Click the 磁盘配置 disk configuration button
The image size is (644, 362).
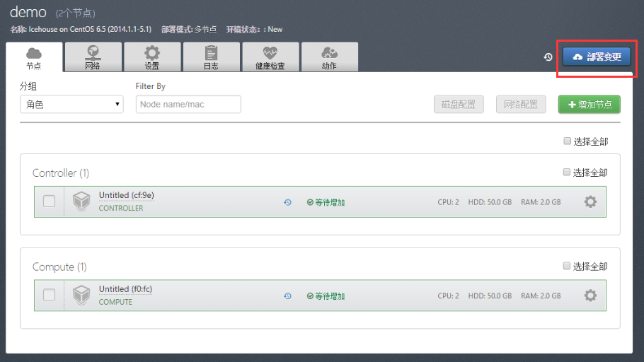tap(459, 104)
